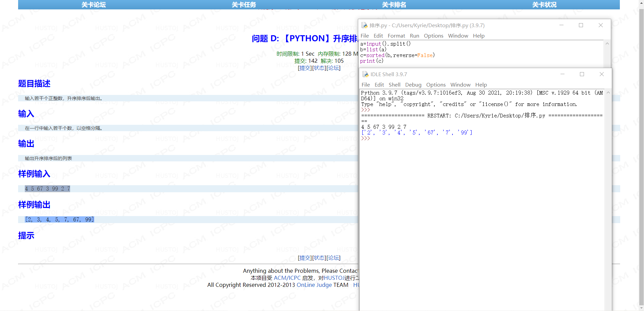Click scroll-up arrow in 排序.py editor
Screen dimensions: 644x311
coord(607,44)
